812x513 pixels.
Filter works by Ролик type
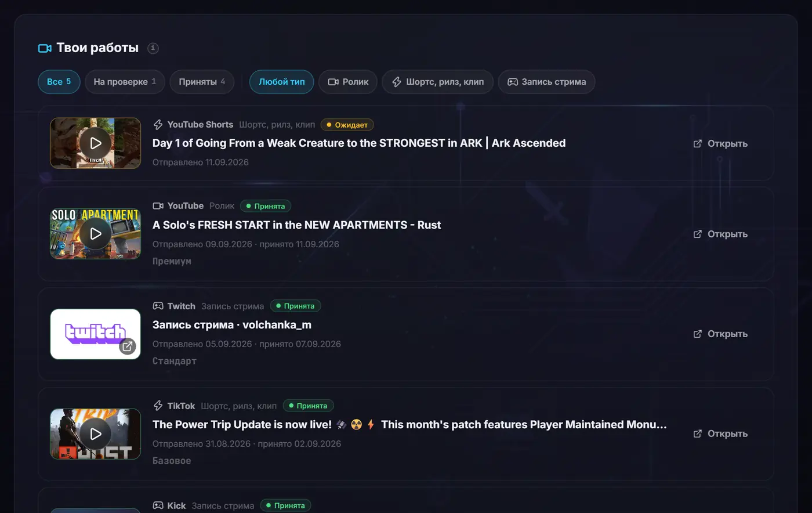click(348, 82)
